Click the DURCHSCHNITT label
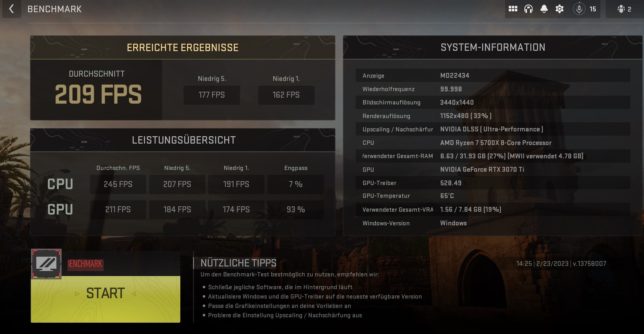Screen dimensions: 644x334 coord(97,74)
